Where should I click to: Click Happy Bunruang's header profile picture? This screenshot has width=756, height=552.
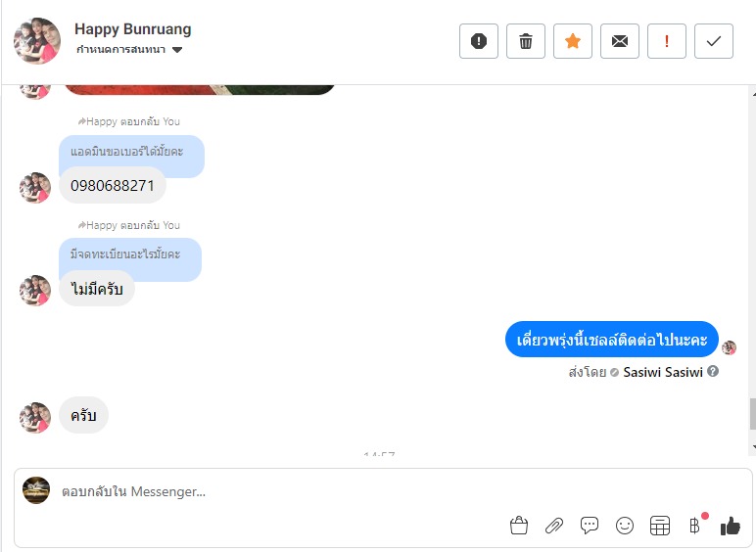[x=37, y=41]
